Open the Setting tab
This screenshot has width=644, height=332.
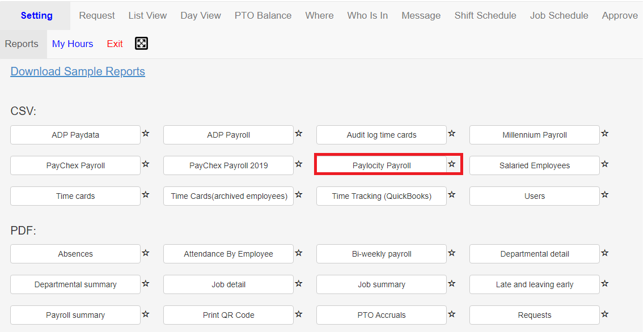click(x=36, y=16)
